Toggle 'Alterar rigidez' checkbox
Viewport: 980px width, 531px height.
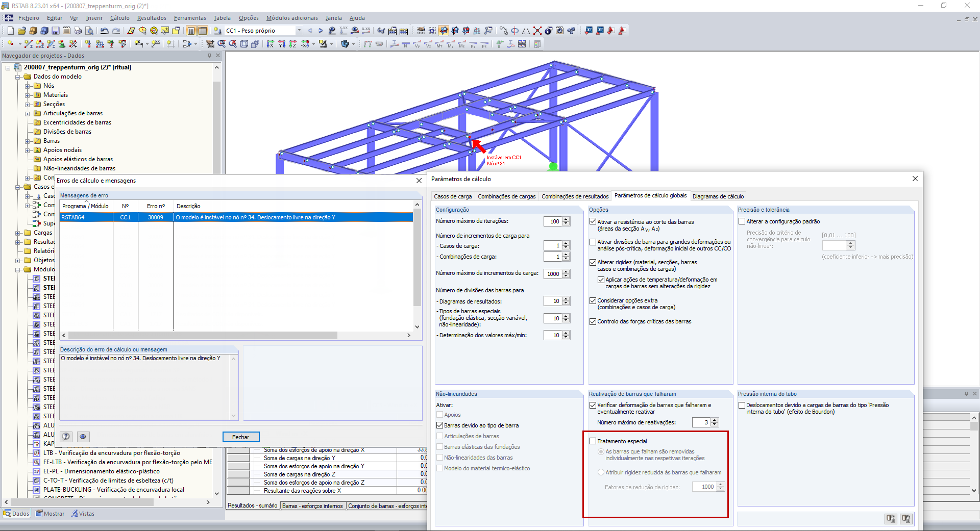(x=593, y=262)
